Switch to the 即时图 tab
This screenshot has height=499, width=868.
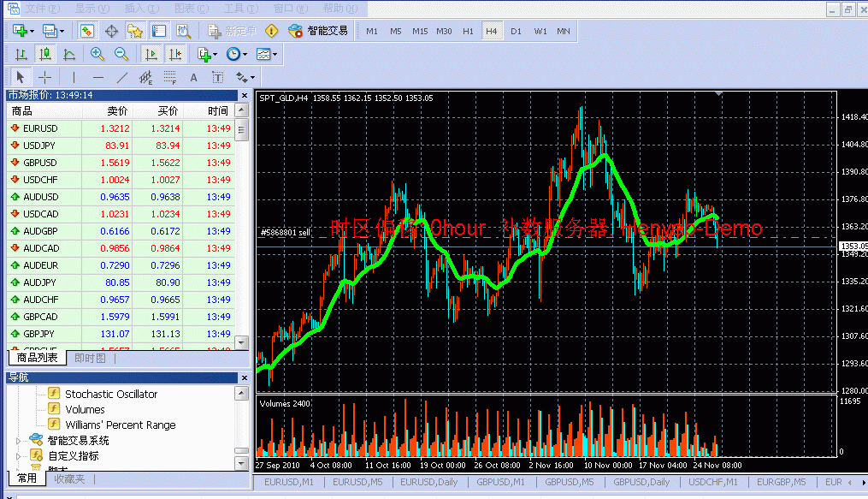coord(90,358)
